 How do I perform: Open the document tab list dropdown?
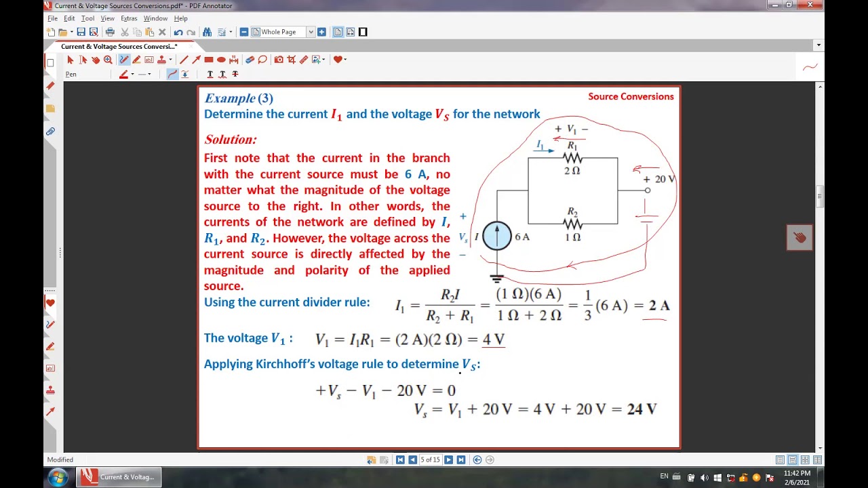pyautogui.click(x=818, y=45)
